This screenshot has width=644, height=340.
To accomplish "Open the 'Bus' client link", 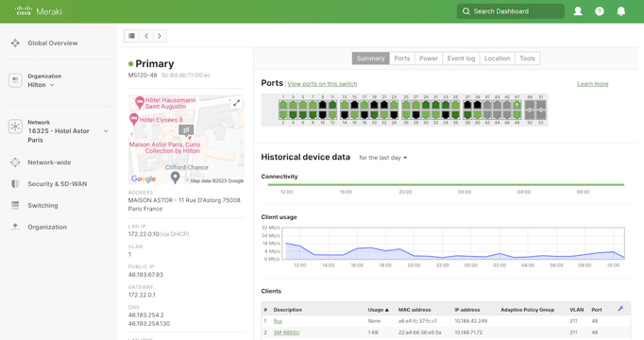I will pyautogui.click(x=278, y=321).
